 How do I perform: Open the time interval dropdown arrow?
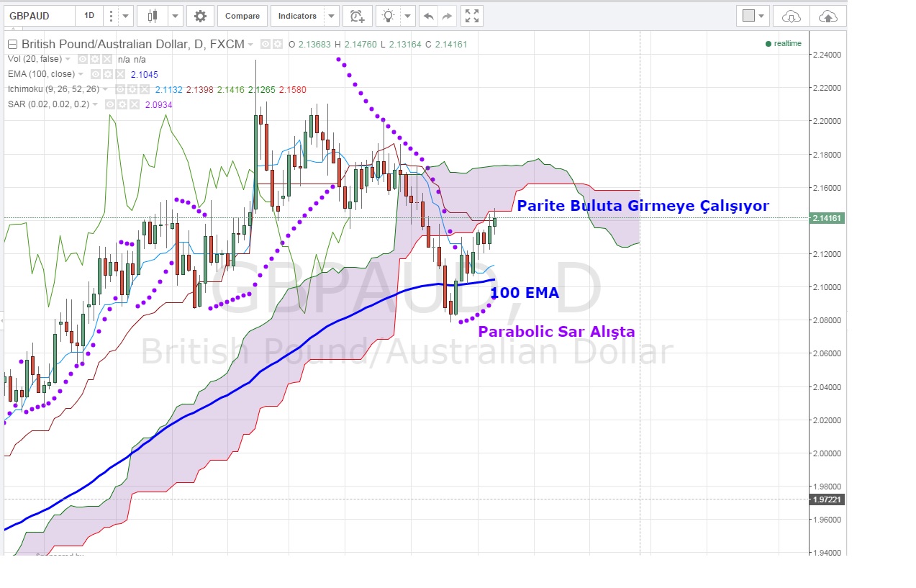coord(126,16)
